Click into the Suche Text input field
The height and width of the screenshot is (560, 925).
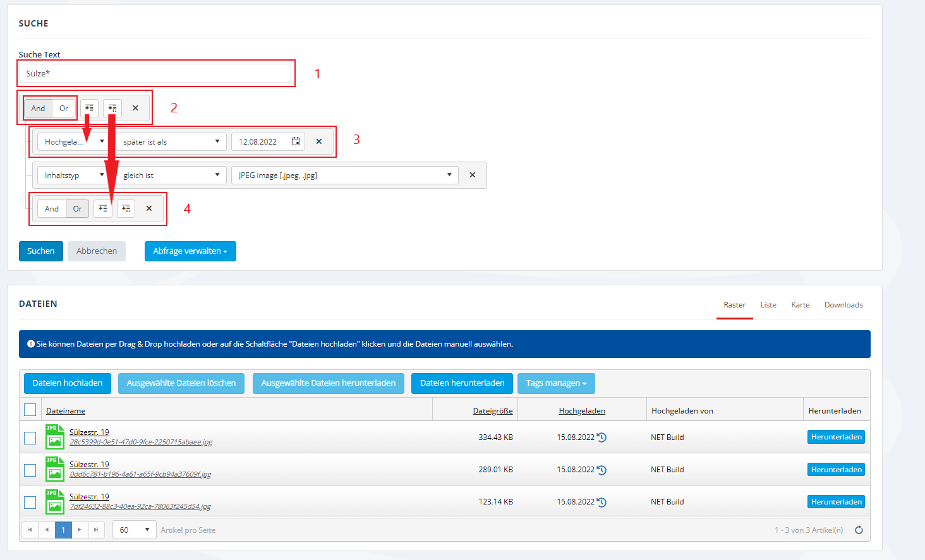(x=155, y=73)
